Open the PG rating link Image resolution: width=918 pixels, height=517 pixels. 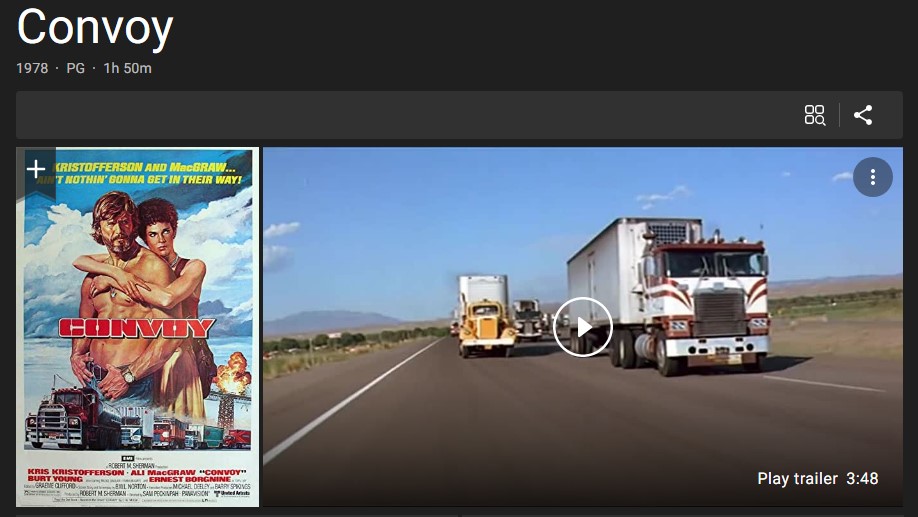[76, 68]
